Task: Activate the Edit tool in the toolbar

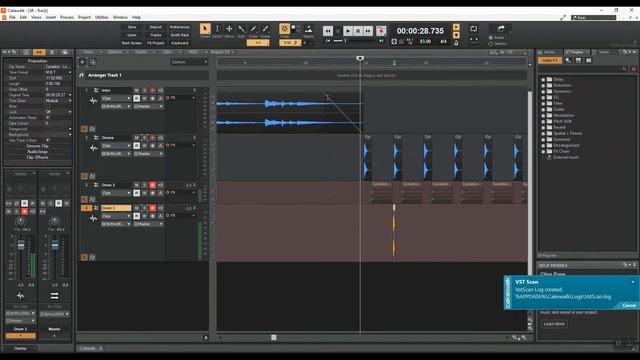Action: pos(241,29)
